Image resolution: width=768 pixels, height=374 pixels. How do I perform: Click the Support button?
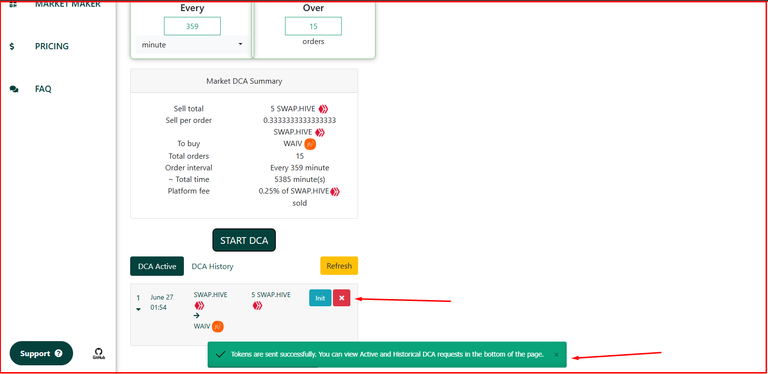point(41,353)
